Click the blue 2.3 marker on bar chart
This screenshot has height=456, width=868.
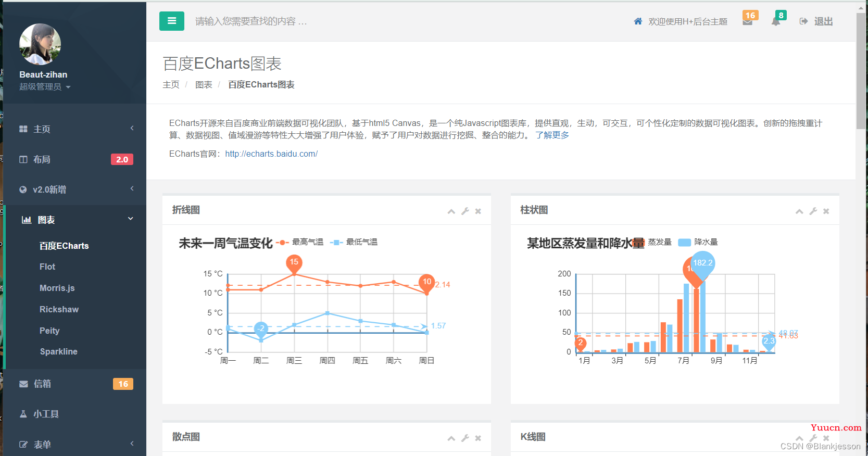[769, 342]
